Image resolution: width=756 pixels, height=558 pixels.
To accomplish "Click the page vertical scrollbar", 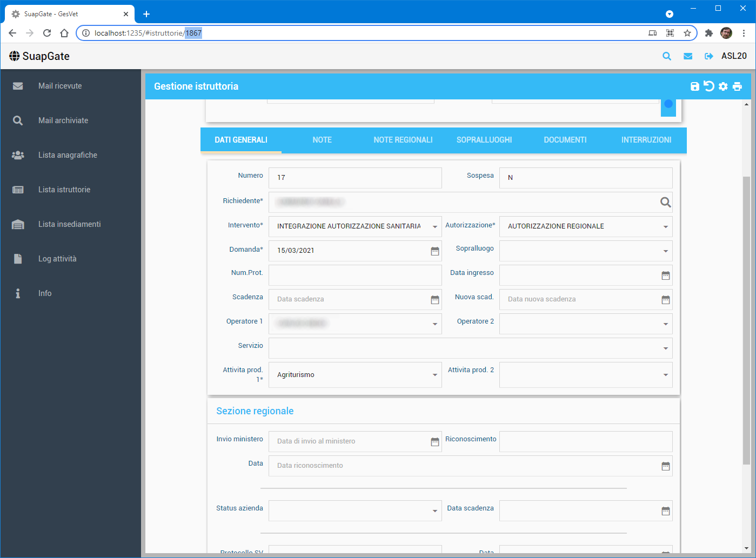I will [x=746, y=319].
